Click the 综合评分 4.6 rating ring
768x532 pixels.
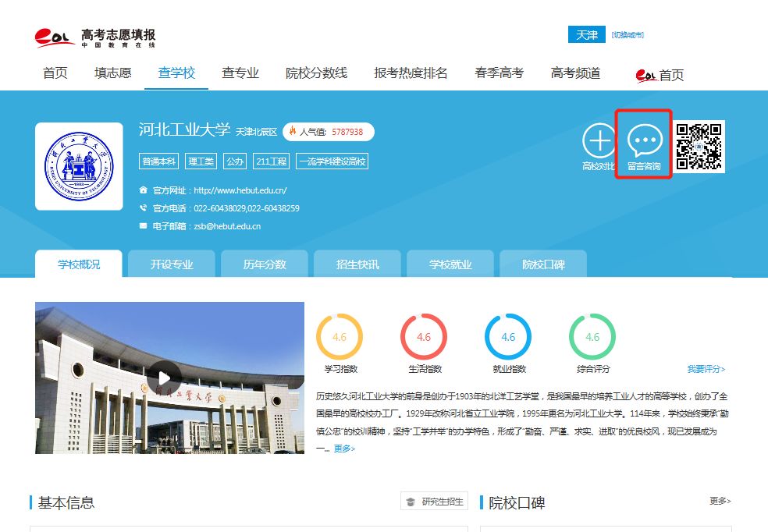tap(592, 337)
